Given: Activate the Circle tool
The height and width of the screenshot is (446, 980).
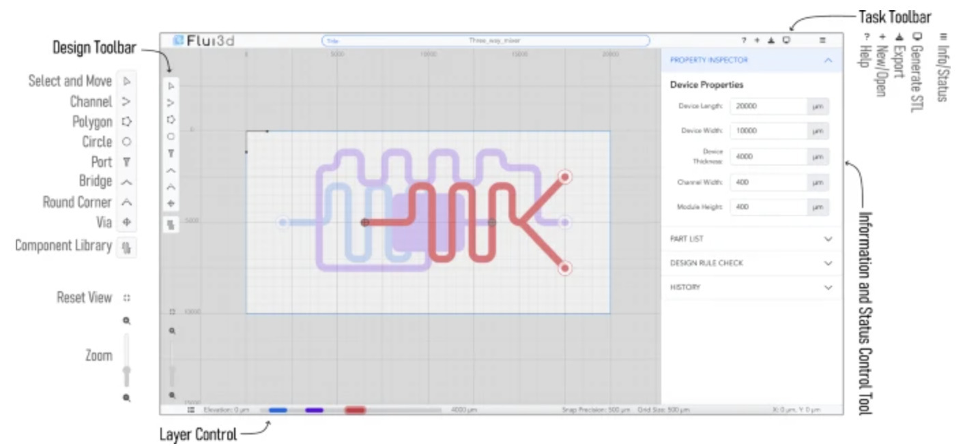Looking at the screenshot, I should coord(171,136).
